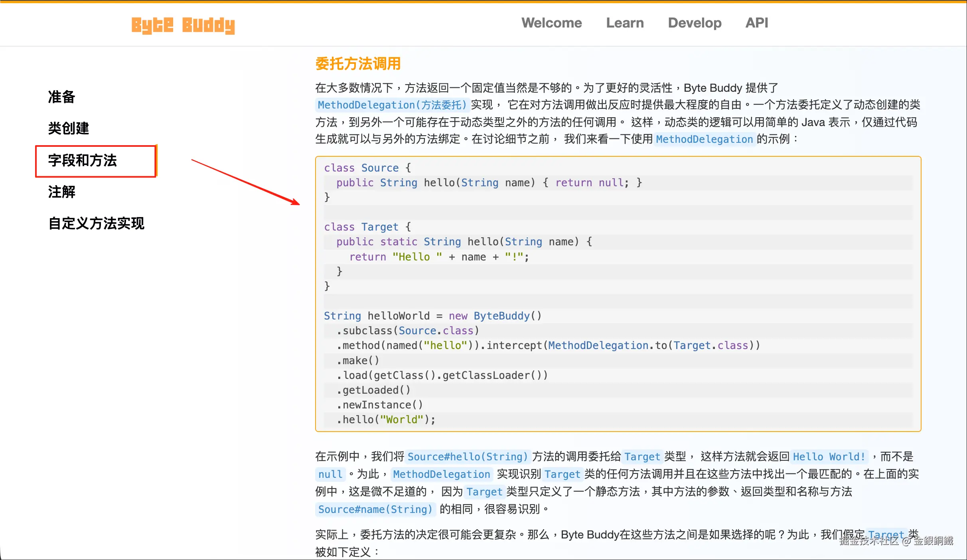Image resolution: width=967 pixels, height=560 pixels.
Task: Click Source#hello(String) inline code
Action: tap(468, 457)
